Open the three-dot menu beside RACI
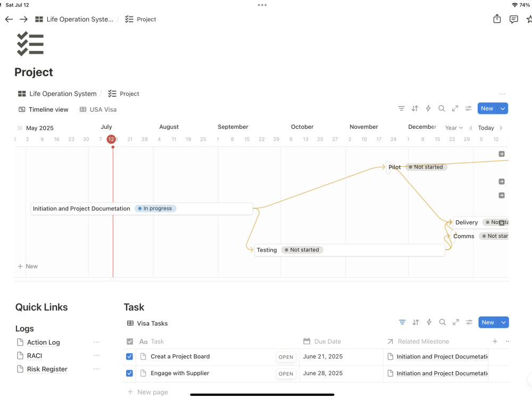 pos(96,355)
